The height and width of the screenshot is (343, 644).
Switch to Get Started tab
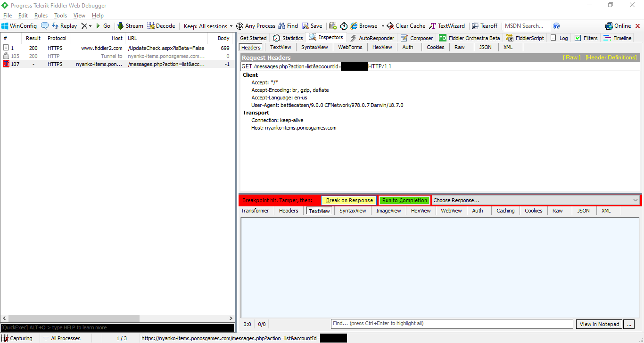[x=253, y=38]
